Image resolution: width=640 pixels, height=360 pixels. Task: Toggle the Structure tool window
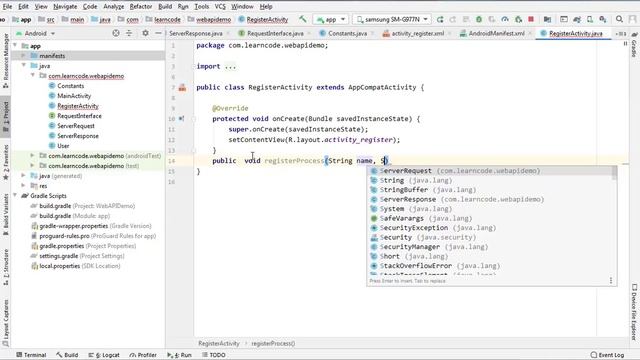(6, 267)
